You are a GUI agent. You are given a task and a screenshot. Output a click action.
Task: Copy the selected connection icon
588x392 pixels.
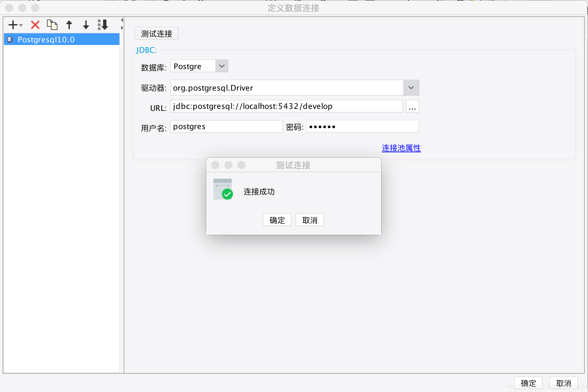[52, 25]
